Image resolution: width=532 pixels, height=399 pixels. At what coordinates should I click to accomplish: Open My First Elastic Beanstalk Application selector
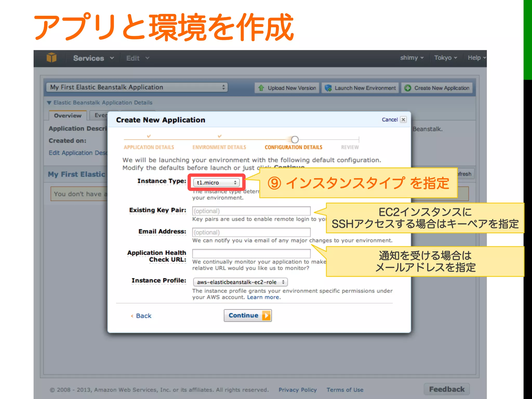pos(137,87)
